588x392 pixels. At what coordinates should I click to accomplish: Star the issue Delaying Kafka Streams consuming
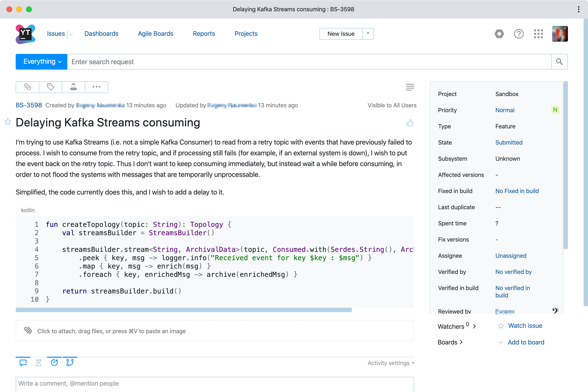(x=8, y=122)
